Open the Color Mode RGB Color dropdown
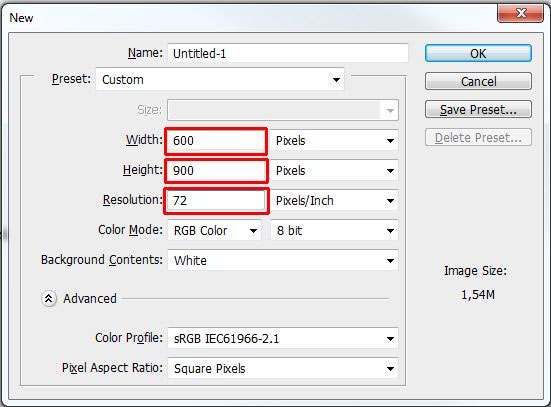 pos(215,231)
